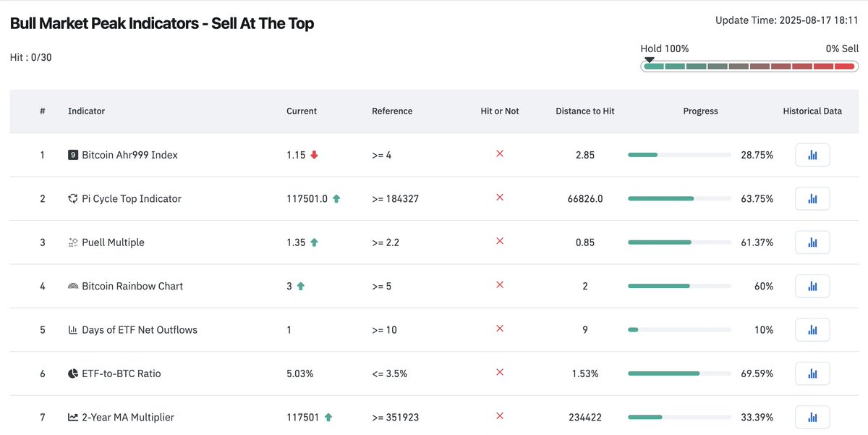Viewport: 868px width, 435px height.
Task: Click the Historical Data column header
Action: pyautogui.click(x=812, y=111)
